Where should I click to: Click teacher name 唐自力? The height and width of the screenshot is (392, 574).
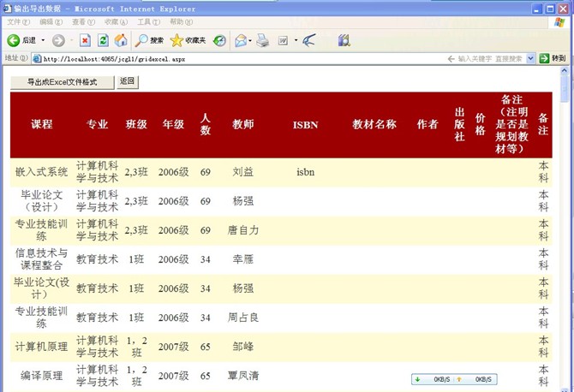[243, 230]
